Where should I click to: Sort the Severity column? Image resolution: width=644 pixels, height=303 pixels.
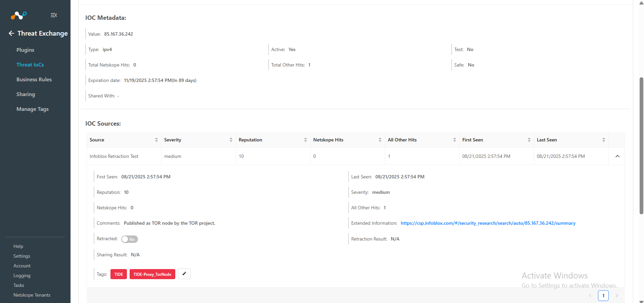(231, 140)
